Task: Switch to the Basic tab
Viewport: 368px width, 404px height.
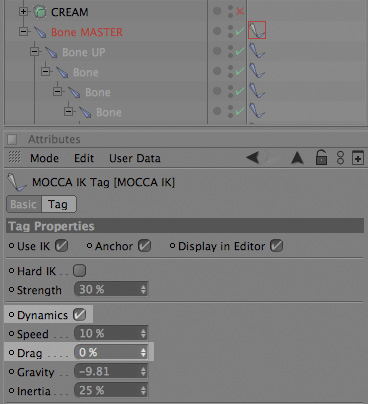Action: 24,204
